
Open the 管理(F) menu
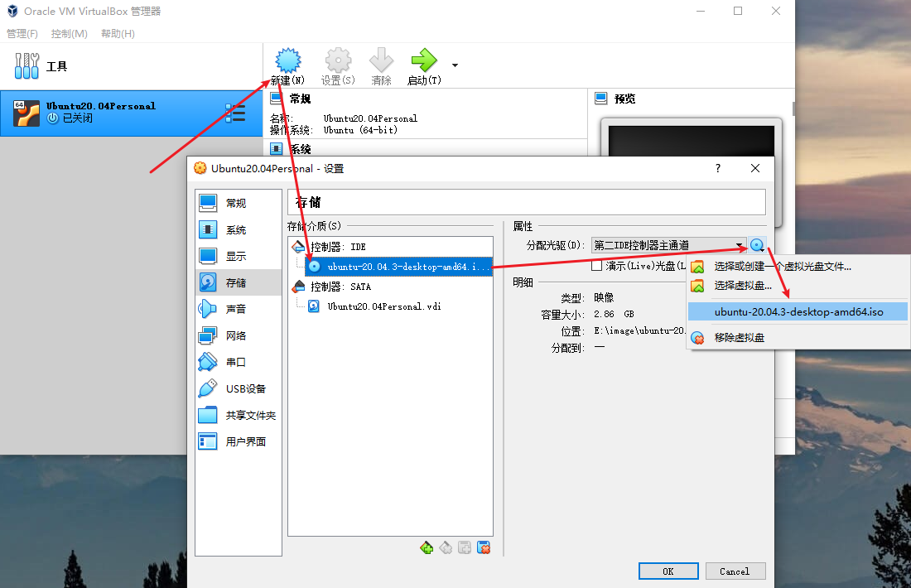coord(22,33)
